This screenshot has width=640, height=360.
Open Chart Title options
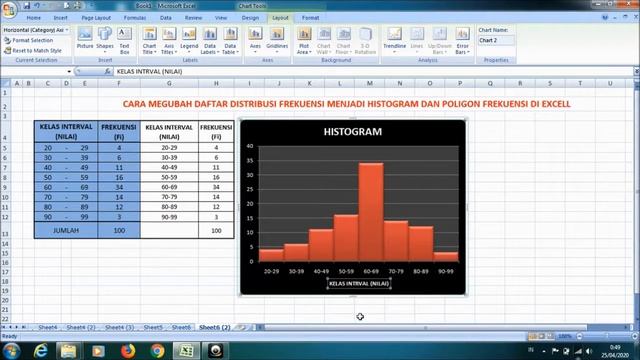coord(149,40)
